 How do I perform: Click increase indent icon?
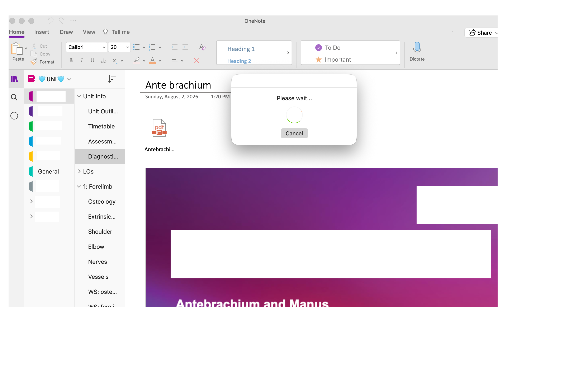click(185, 47)
